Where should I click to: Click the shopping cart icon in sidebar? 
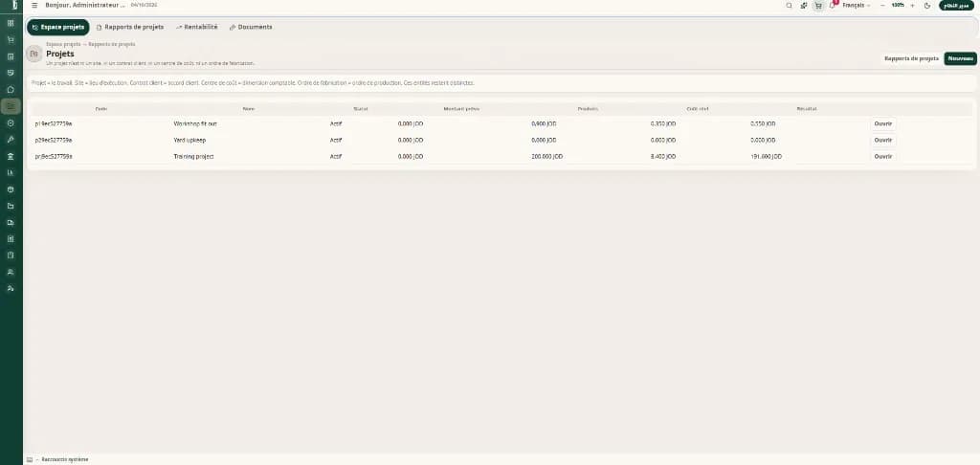tap(11, 40)
